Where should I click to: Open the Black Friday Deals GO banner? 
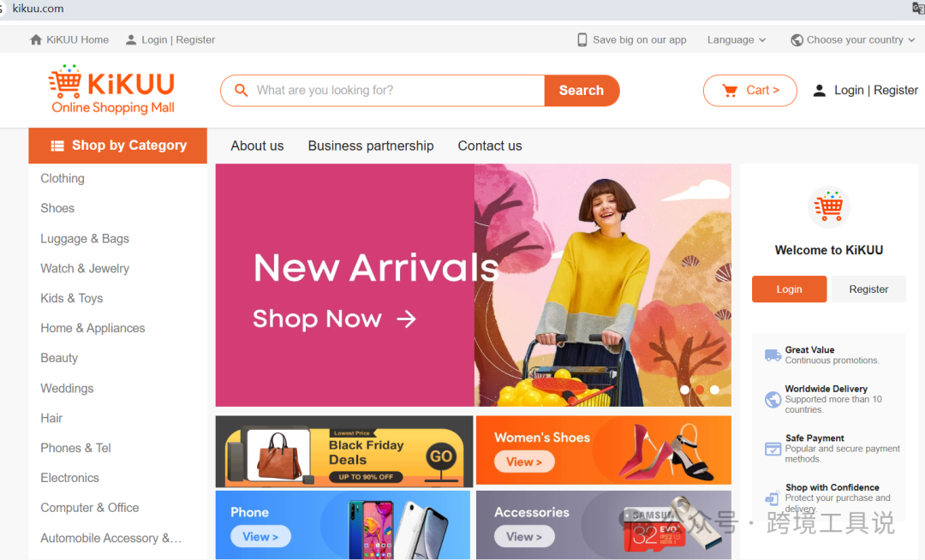tap(344, 451)
